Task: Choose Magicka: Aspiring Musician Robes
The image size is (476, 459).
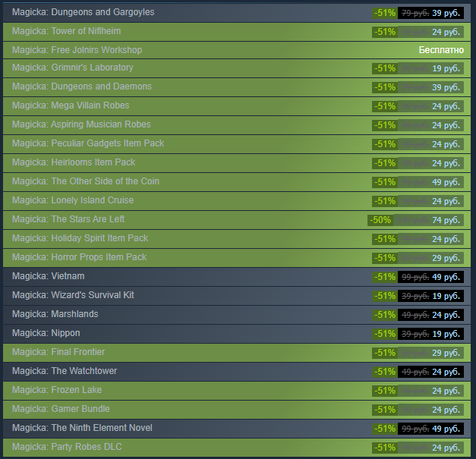Action: tap(237, 125)
